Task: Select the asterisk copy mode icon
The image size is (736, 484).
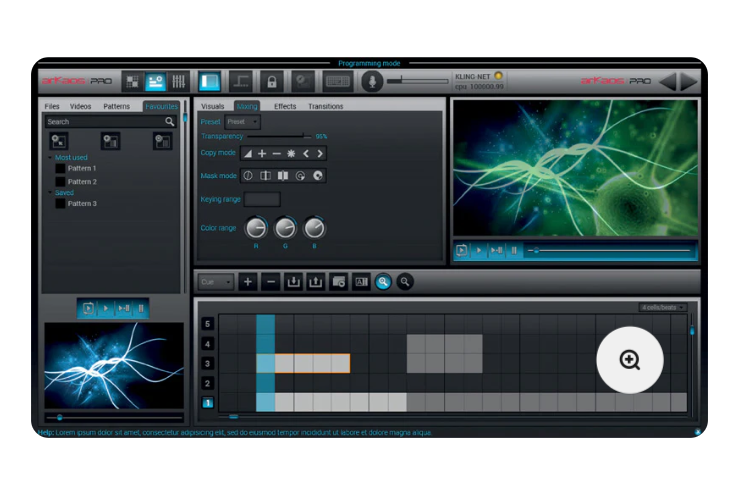Action: point(290,153)
